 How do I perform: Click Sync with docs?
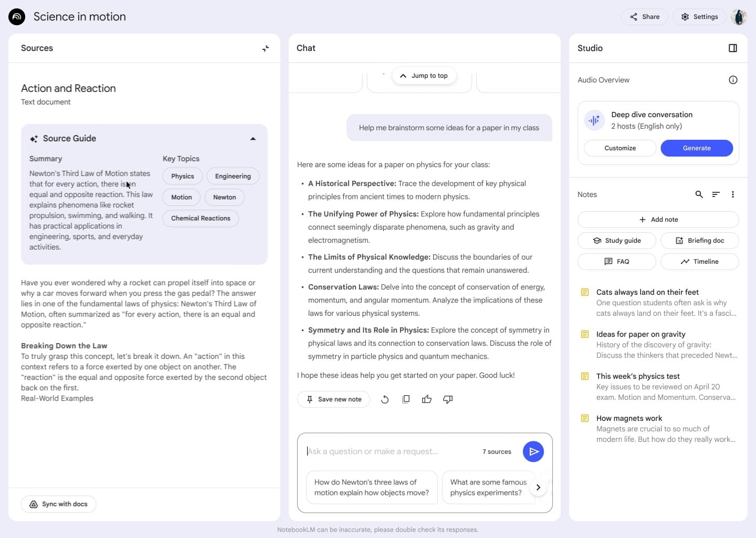point(58,504)
